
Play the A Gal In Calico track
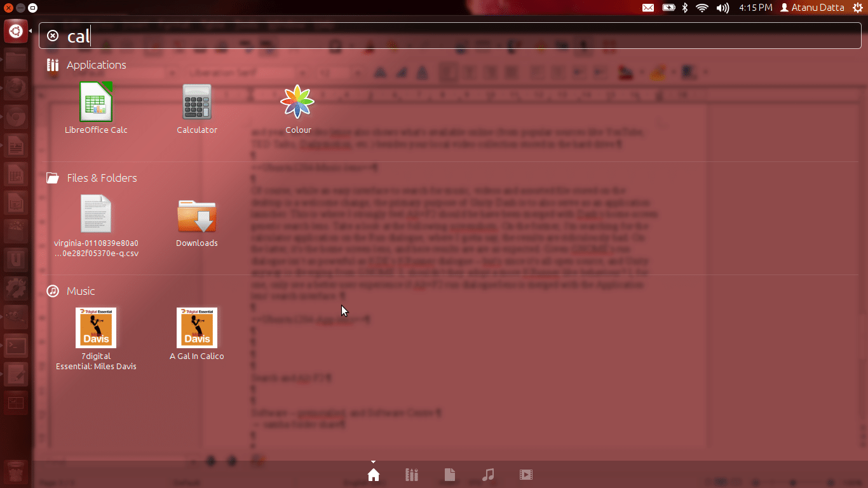click(197, 334)
